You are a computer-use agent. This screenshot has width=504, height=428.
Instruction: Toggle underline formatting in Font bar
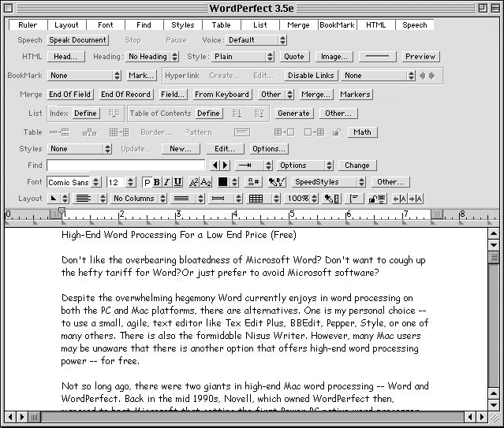pyautogui.click(x=177, y=182)
